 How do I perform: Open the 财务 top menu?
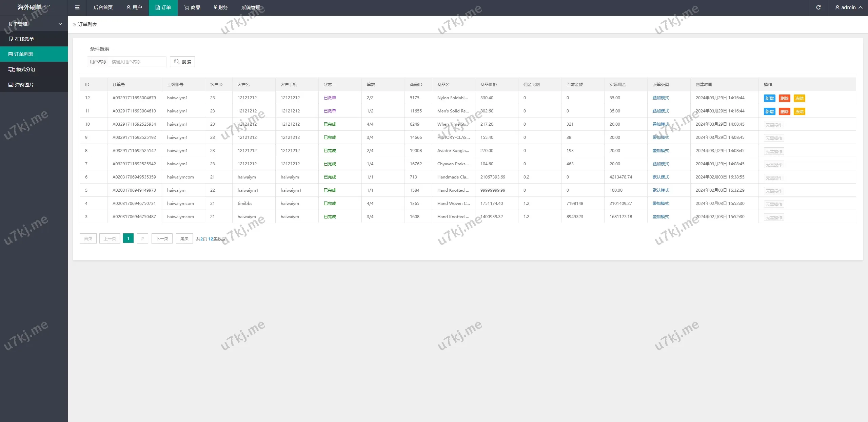(221, 7)
